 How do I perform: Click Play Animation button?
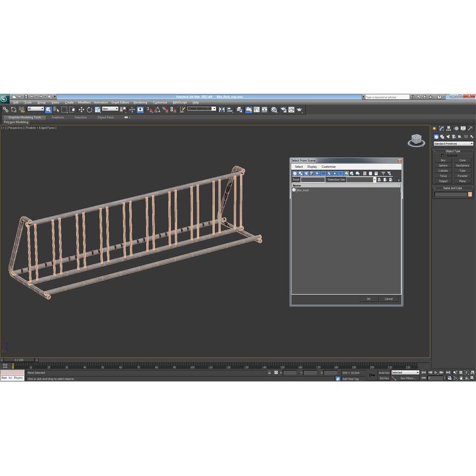[x=436, y=372]
